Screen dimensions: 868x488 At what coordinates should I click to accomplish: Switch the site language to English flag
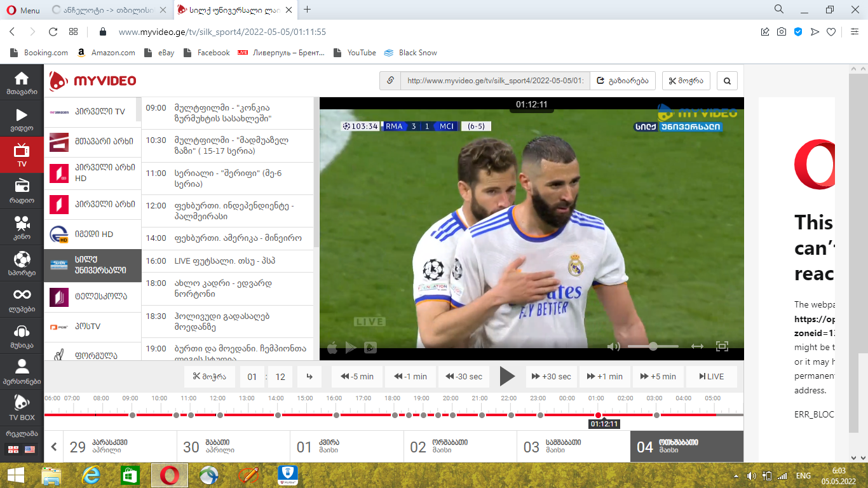pyautogui.click(x=30, y=449)
